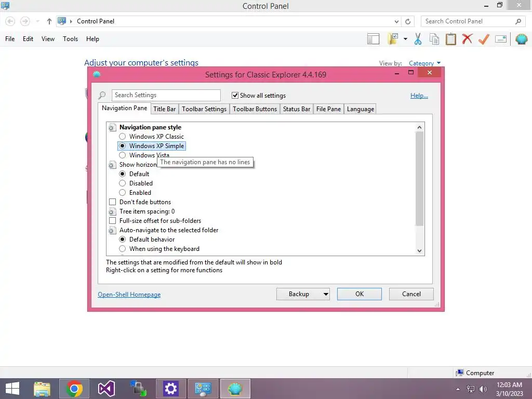This screenshot has width=532, height=399.
Task: Click the Back navigation arrow
Action: 10,21
